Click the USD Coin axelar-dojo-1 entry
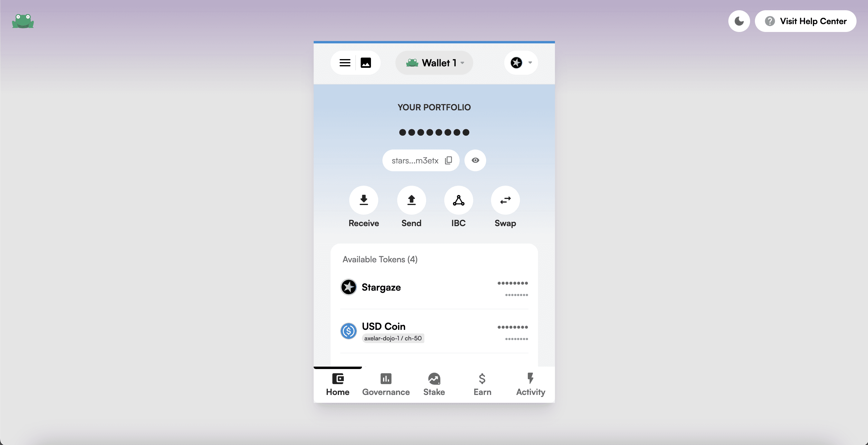Screen dimensions: 868x445 [x=434, y=331]
